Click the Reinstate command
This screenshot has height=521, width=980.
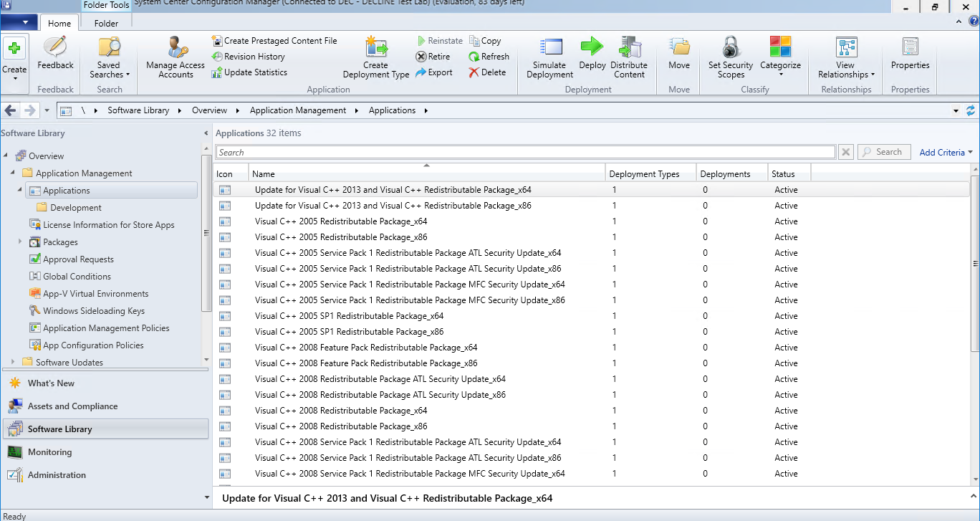(x=438, y=41)
